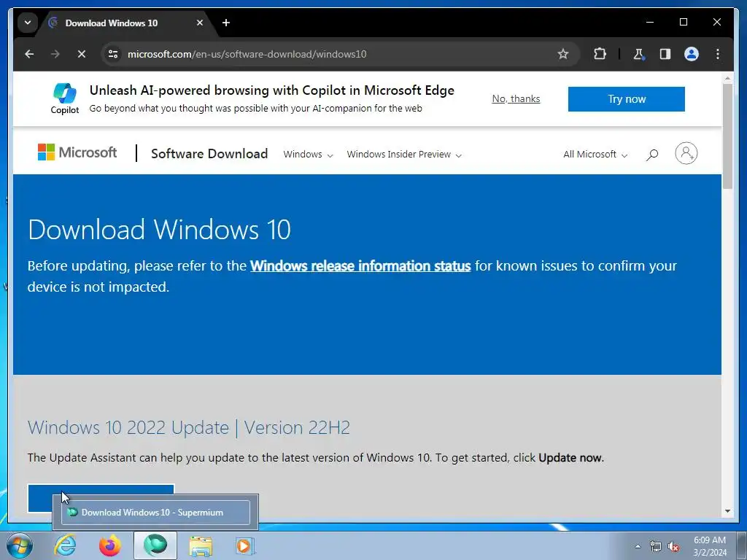747x560 pixels.
Task: Open Windows Explorer folder on taskbar
Action: coord(201,545)
